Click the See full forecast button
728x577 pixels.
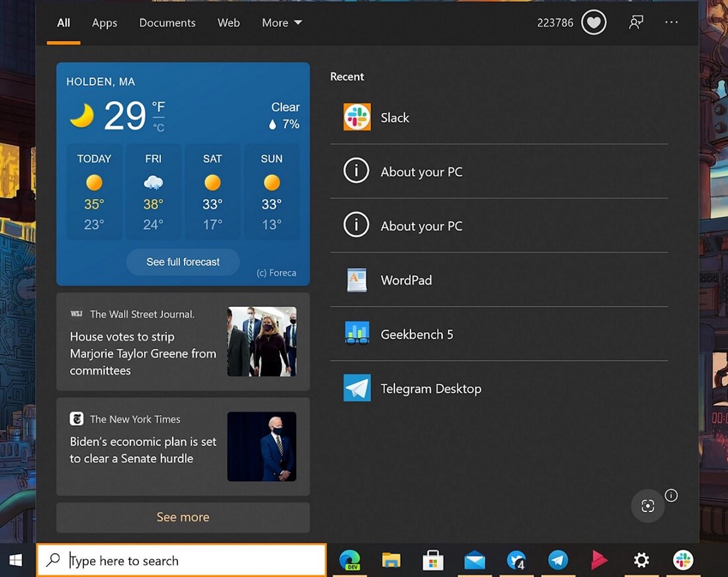click(183, 262)
